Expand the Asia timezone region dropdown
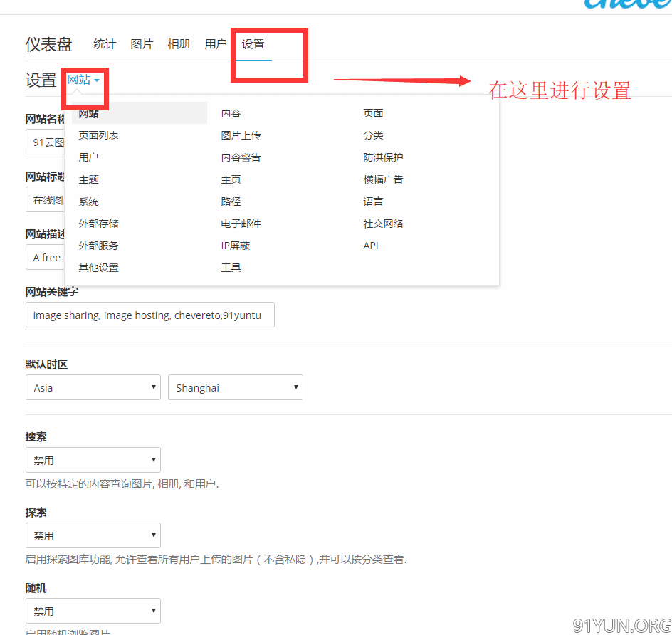 tap(93, 388)
